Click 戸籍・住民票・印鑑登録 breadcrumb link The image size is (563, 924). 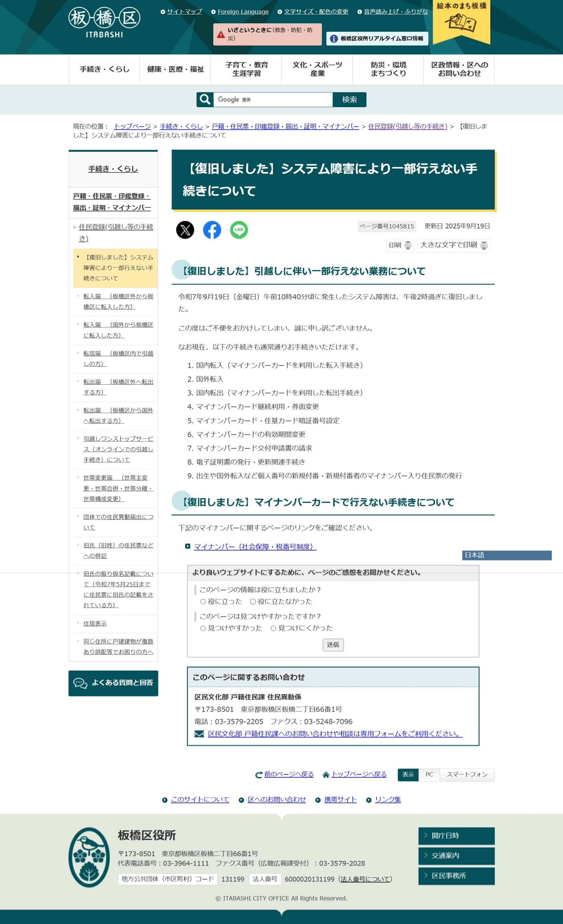tap(285, 126)
